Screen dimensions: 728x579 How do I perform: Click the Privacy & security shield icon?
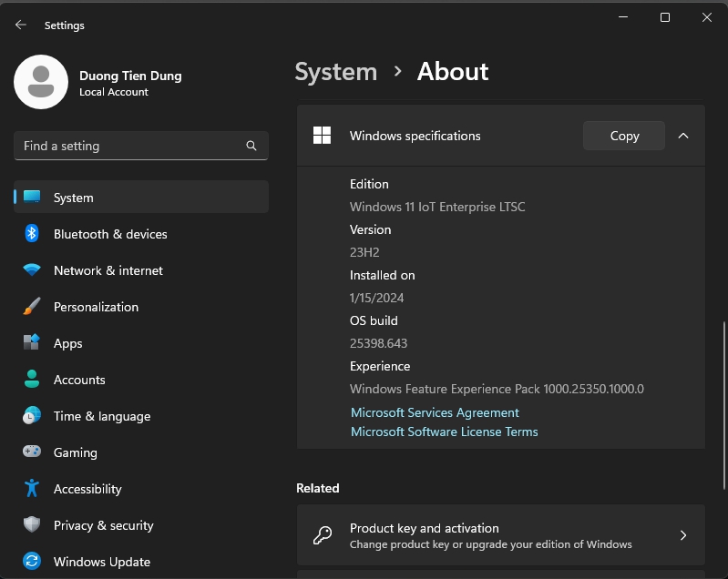[x=32, y=525]
